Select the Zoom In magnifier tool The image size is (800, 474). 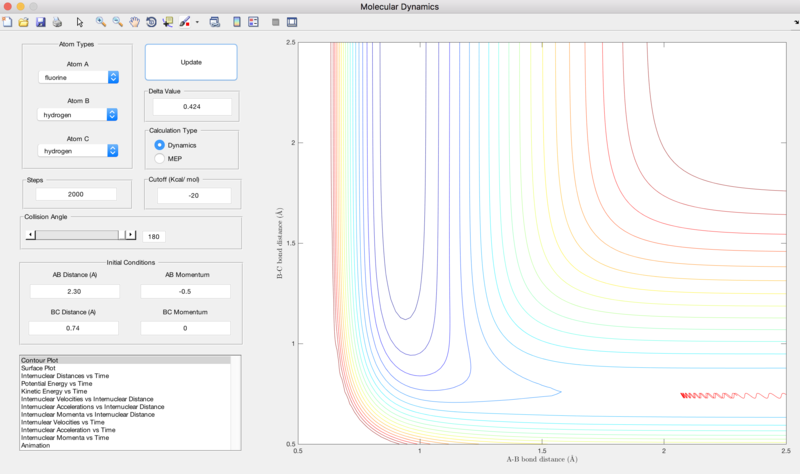click(101, 21)
